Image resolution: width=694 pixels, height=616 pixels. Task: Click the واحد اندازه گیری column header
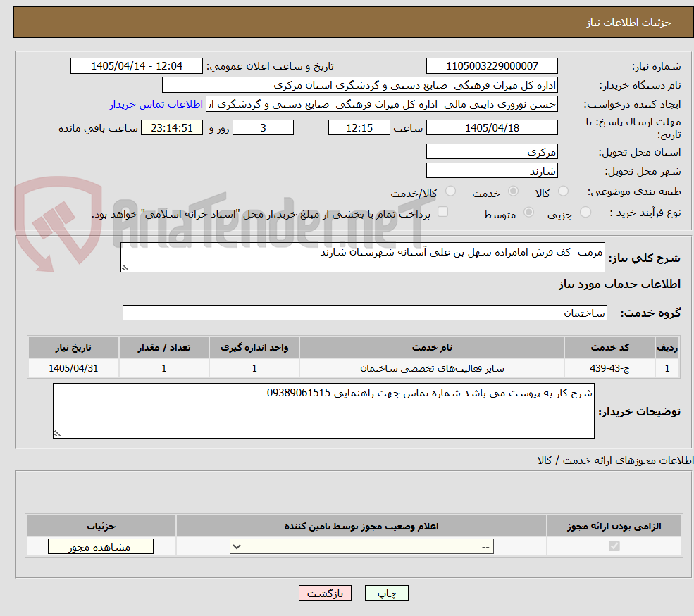coord(254,348)
